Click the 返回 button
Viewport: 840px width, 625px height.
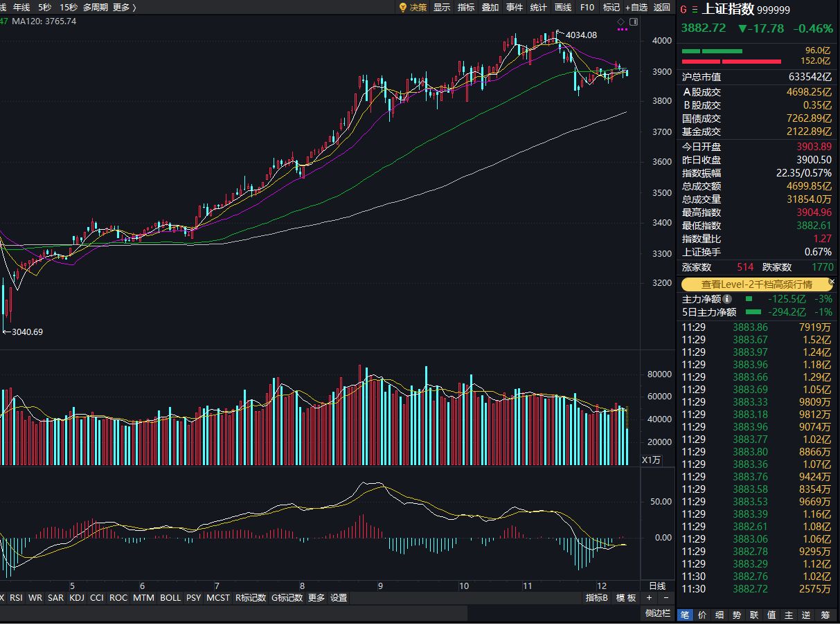(662, 7)
